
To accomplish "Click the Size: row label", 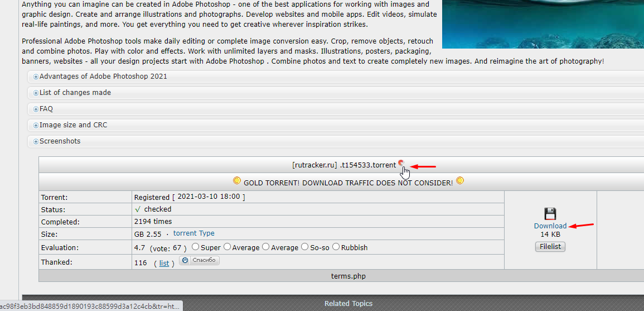I will click(49, 235).
